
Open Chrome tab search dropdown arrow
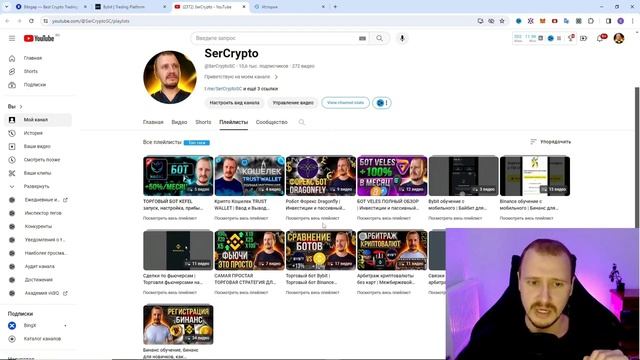click(x=7, y=7)
